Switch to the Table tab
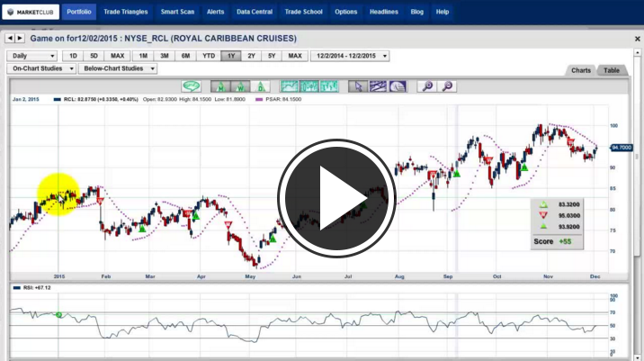This screenshot has height=361, width=644. tap(612, 70)
